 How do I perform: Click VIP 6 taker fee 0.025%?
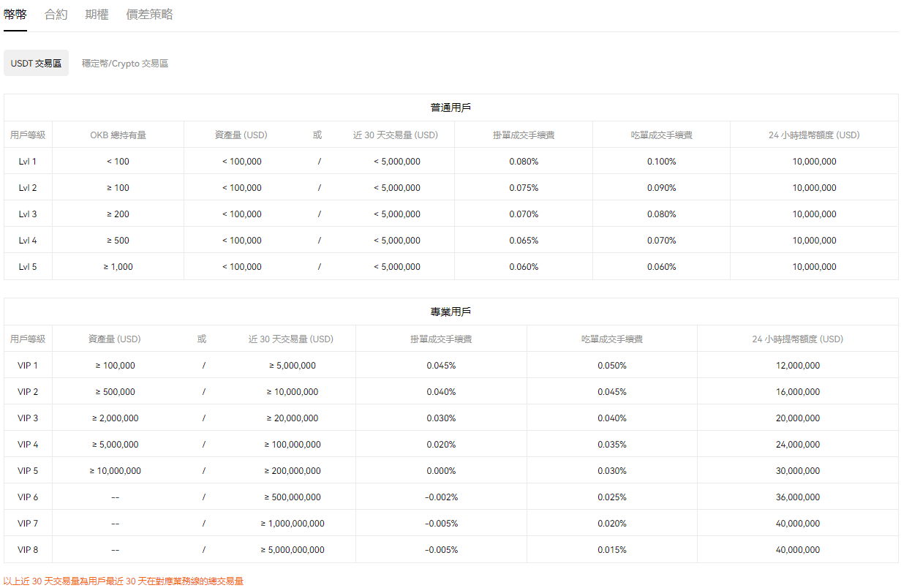611,497
